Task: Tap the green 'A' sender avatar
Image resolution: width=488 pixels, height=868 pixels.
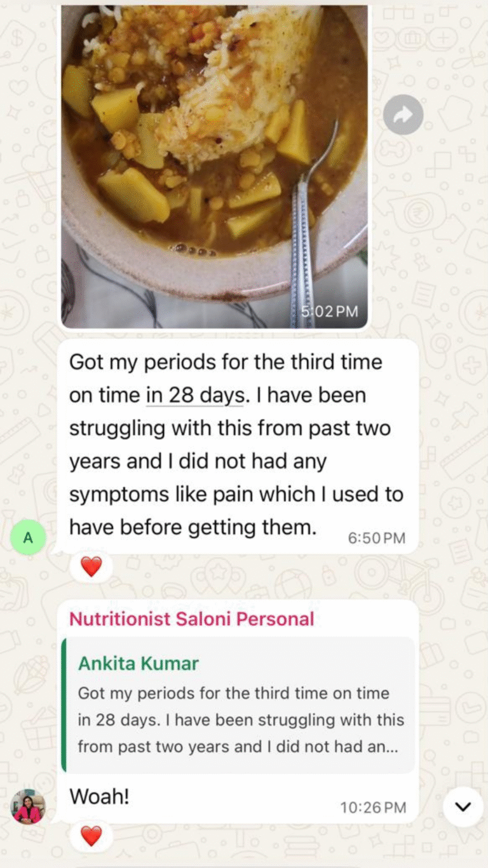Action: point(28,538)
